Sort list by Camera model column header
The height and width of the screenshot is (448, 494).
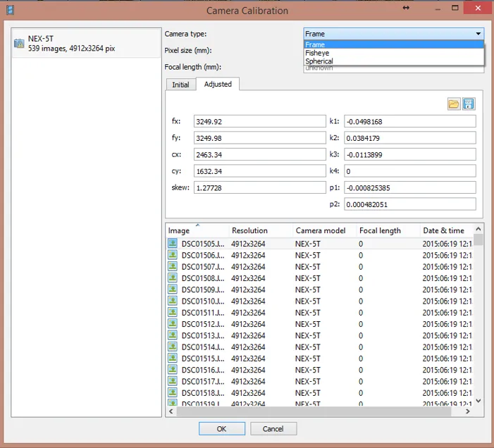coord(320,230)
